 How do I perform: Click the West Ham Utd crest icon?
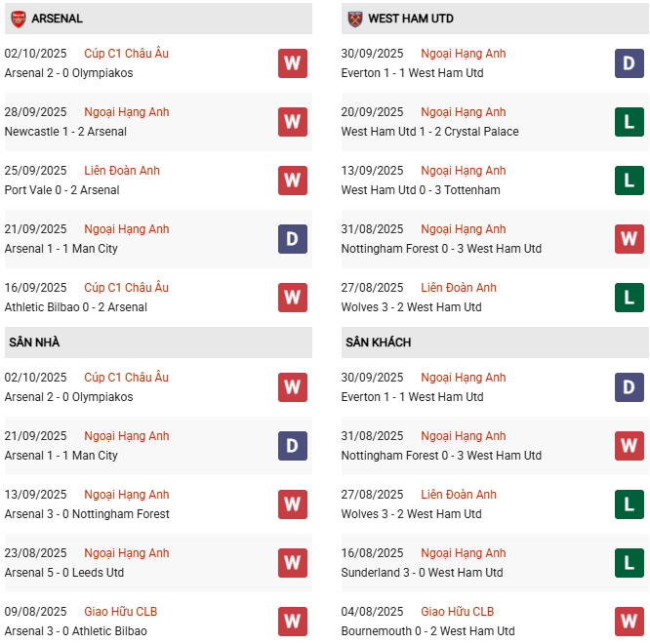click(x=354, y=19)
